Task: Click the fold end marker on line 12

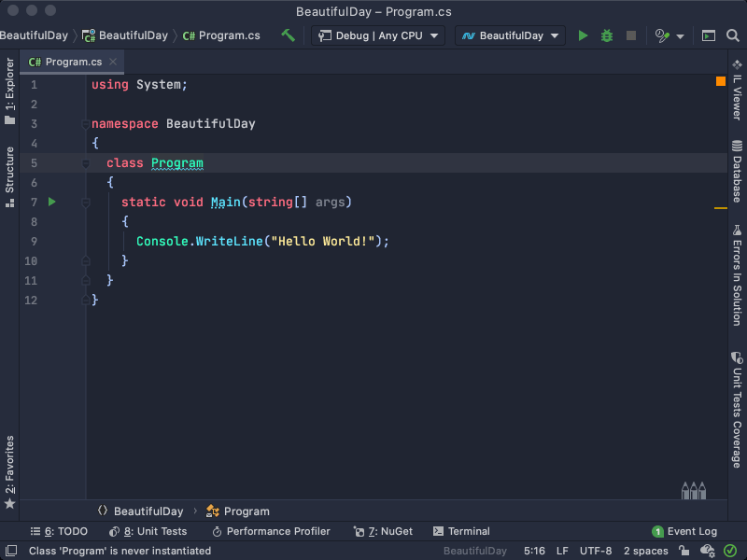Action: (86, 300)
